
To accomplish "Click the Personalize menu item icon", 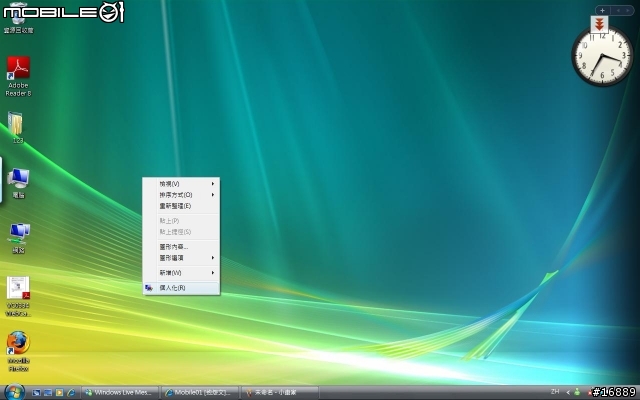I will (149, 288).
